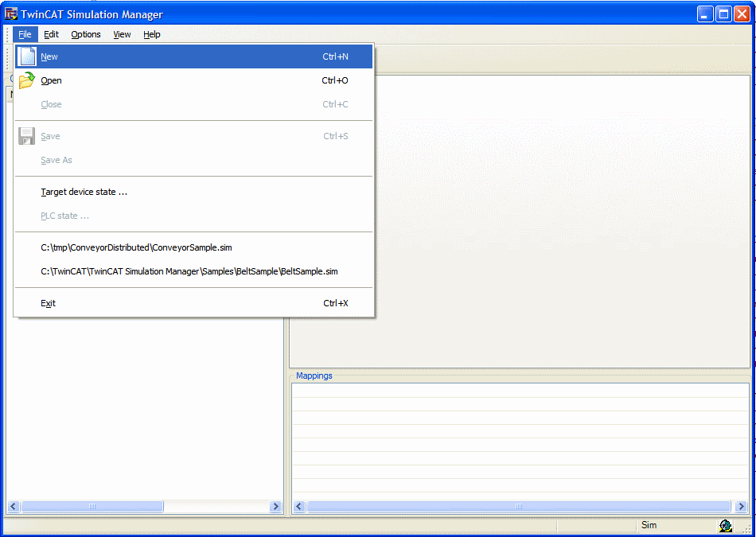The width and height of the screenshot is (756, 537).
Task: Click the Sim status bar text
Action: (x=649, y=525)
